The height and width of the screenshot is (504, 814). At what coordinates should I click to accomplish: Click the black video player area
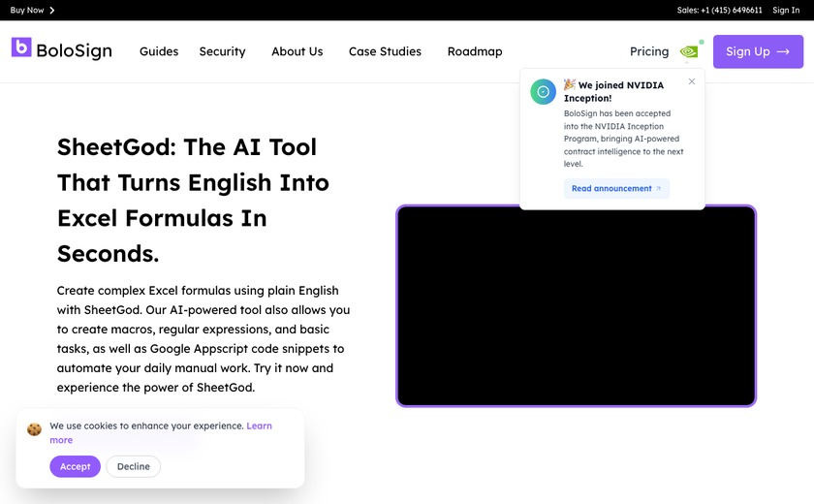[x=577, y=305]
